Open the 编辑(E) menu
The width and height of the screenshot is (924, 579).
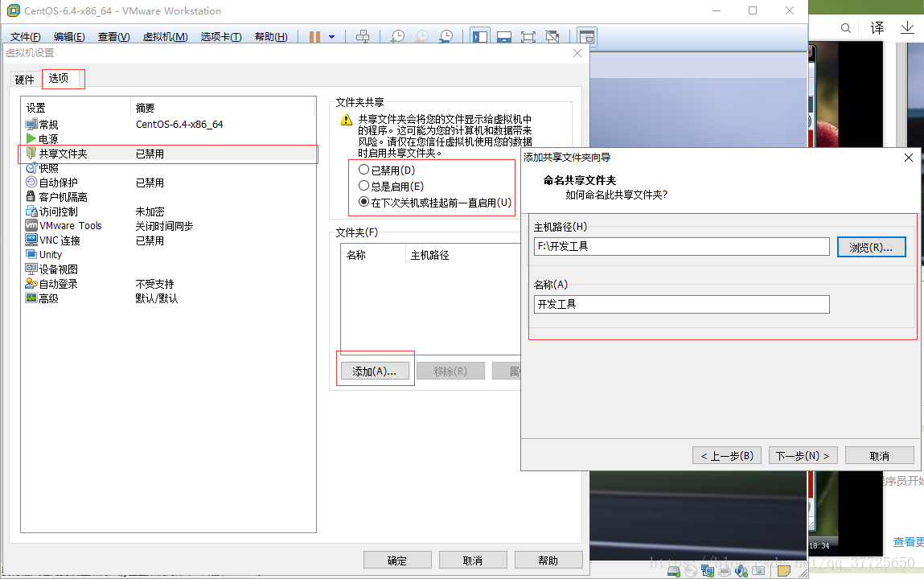(69, 36)
